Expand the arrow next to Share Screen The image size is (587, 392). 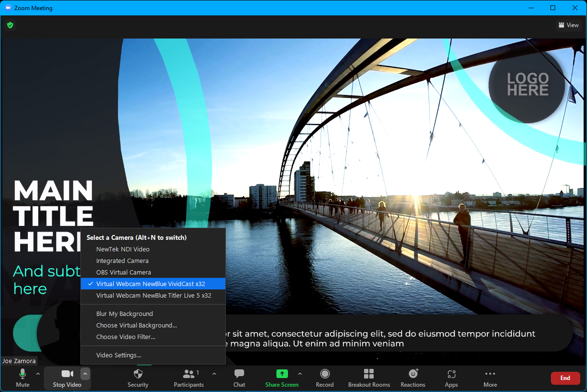point(300,374)
